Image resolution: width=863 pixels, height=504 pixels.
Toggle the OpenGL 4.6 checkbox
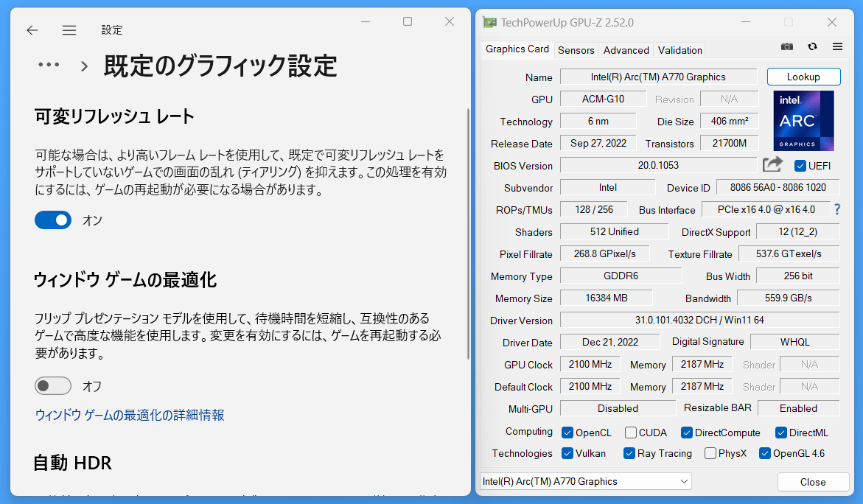tap(764, 453)
